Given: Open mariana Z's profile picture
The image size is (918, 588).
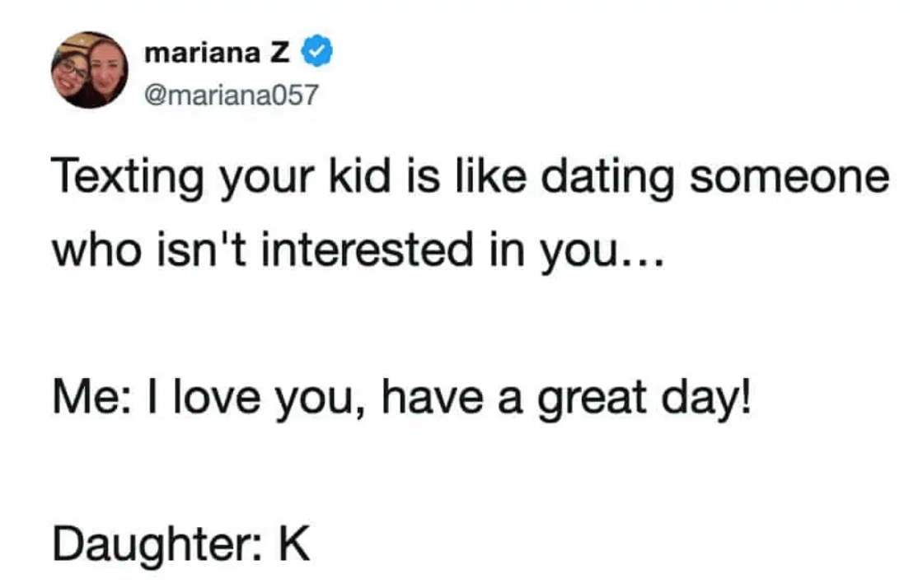Looking at the screenshot, I should click(89, 70).
